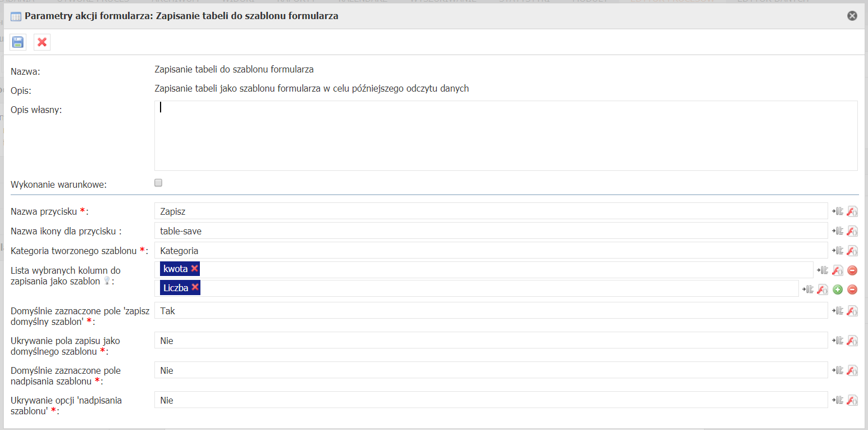Click the Nazwa przycisku field containing Zapisz
Screen dimensions: 868x430
[491, 211]
